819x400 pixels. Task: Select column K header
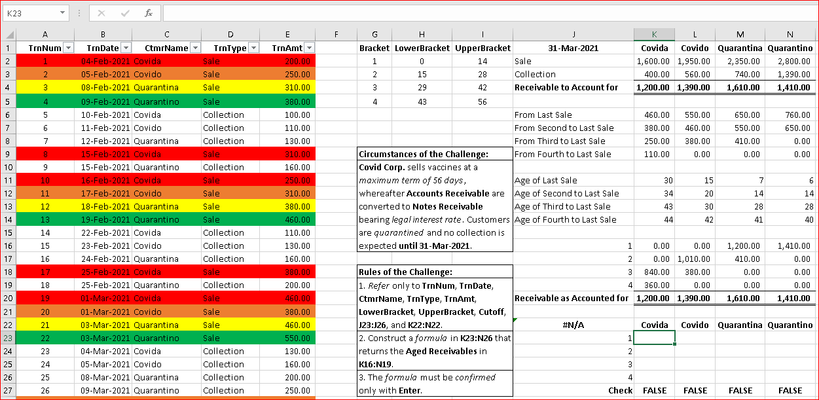pos(654,35)
